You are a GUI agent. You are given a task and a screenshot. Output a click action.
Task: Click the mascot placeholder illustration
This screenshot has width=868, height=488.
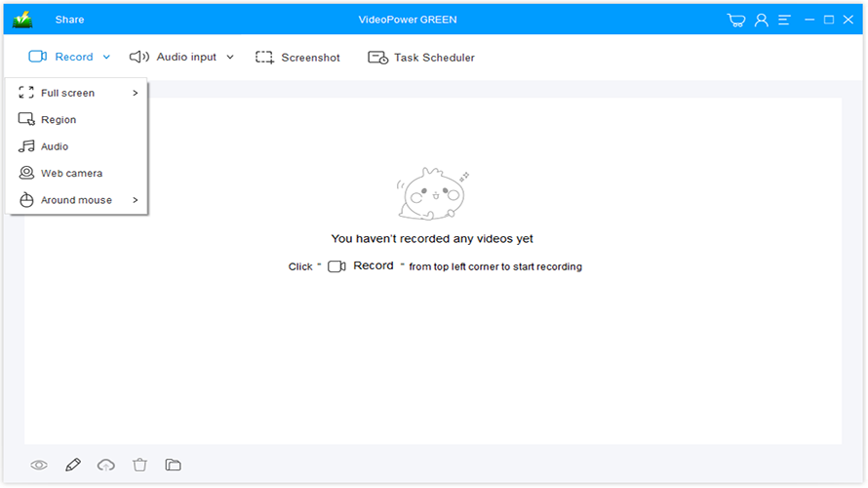tap(432, 194)
